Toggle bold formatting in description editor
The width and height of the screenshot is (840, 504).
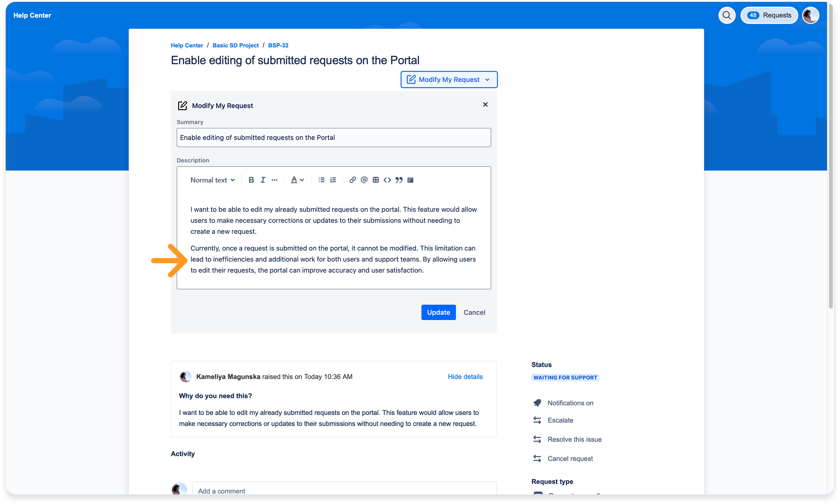251,180
